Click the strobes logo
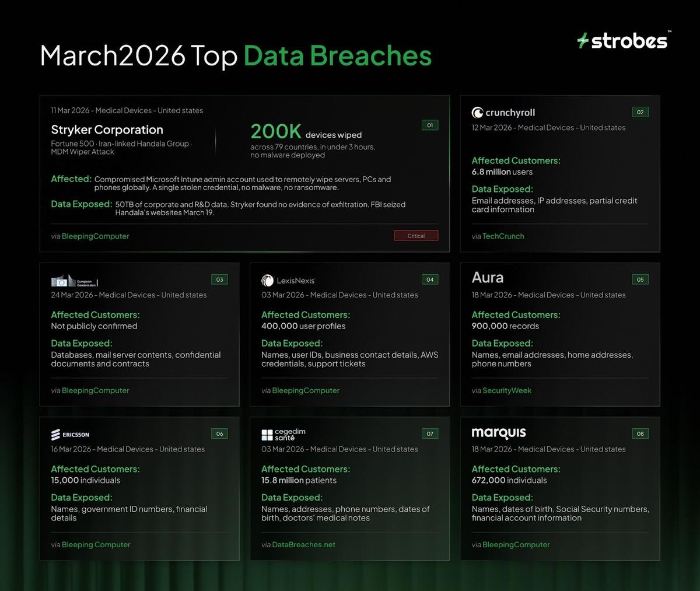This screenshot has height=591, width=700. pos(624,40)
